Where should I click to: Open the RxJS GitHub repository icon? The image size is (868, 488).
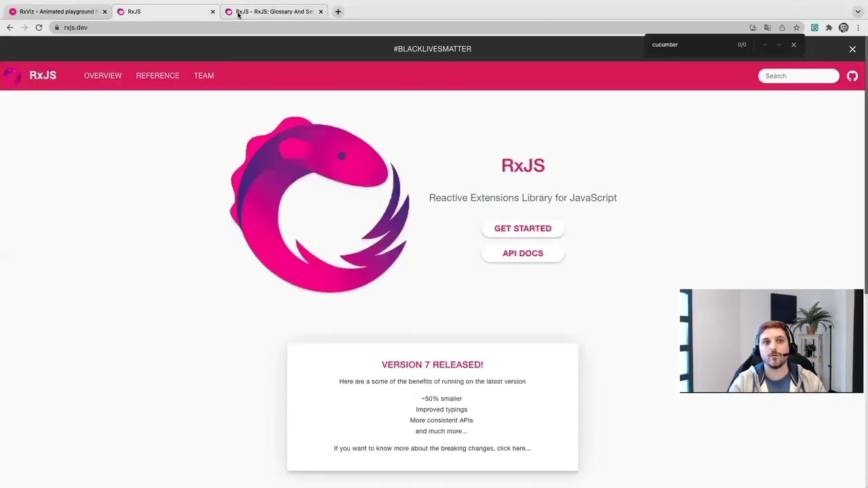[x=852, y=76]
